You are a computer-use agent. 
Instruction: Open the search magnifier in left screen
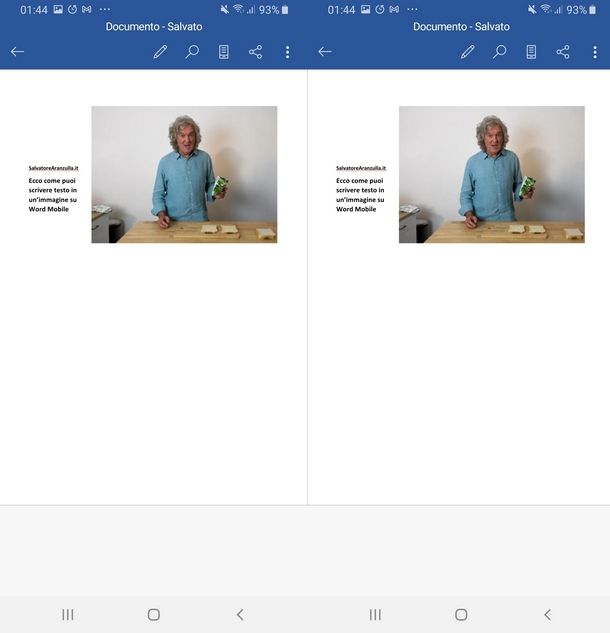[x=192, y=52]
